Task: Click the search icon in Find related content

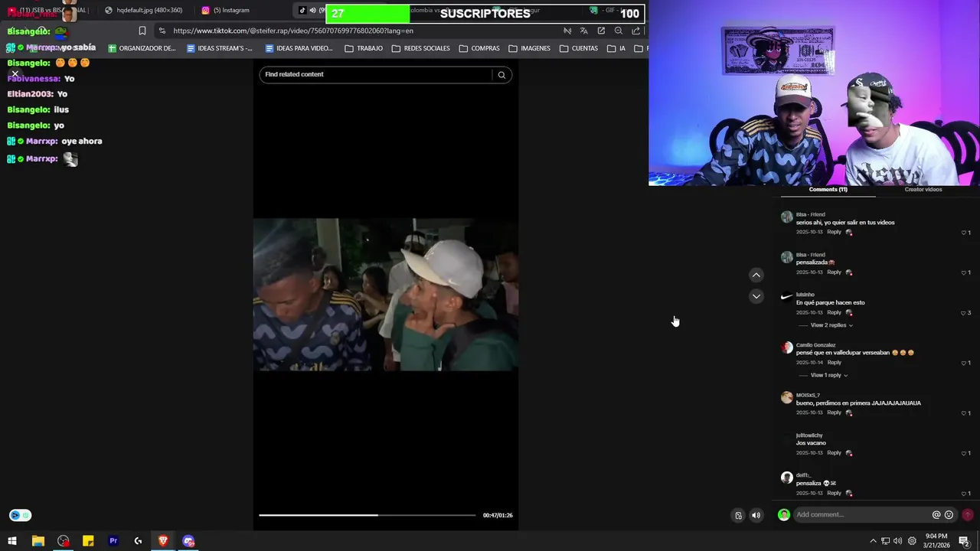Action: pos(501,75)
